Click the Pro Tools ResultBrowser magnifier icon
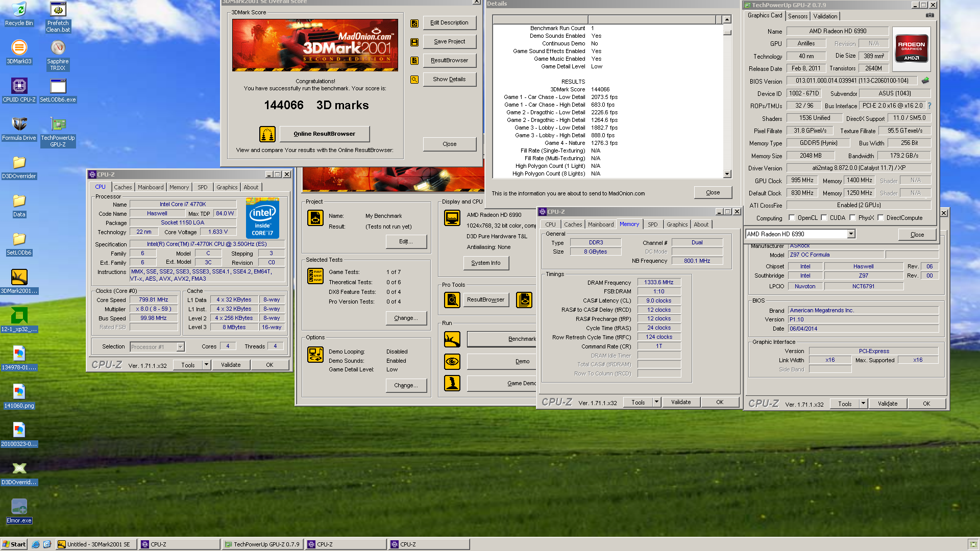 [452, 300]
